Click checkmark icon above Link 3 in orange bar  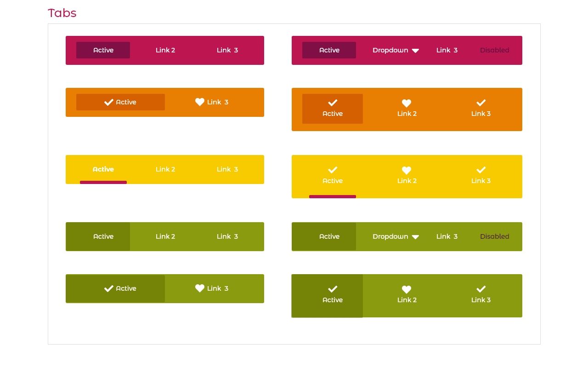[481, 103]
